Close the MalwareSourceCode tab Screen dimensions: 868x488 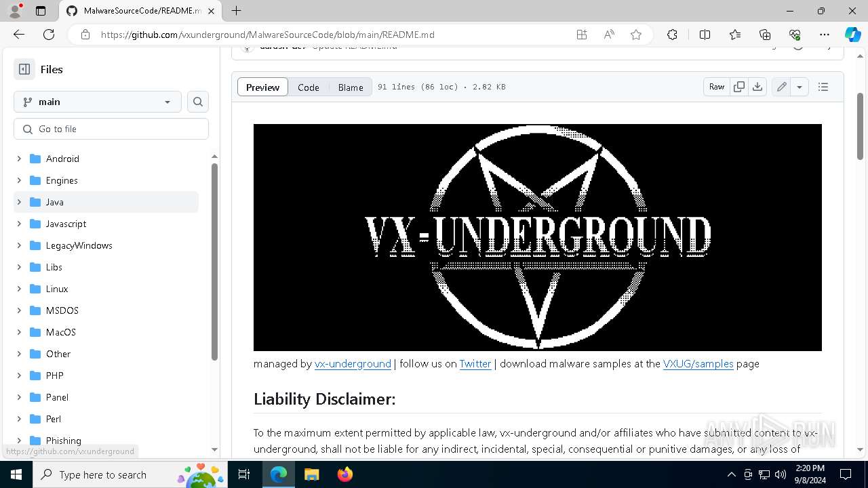click(x=212, y=11)
